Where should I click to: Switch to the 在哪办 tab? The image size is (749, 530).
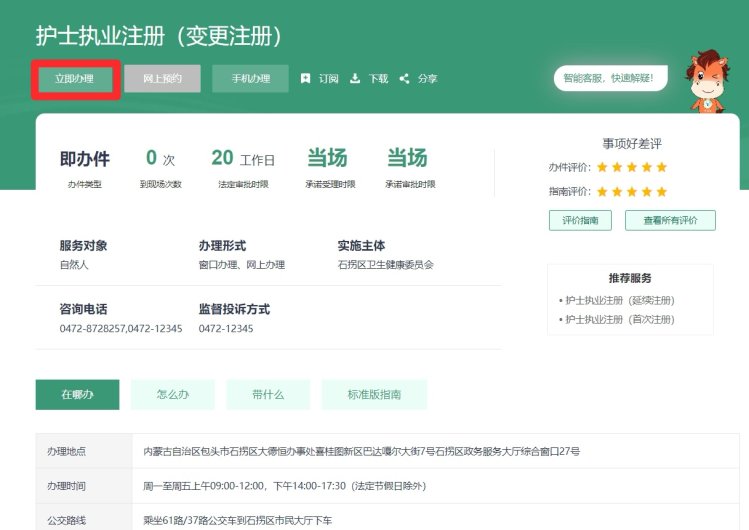click(77, 395)
